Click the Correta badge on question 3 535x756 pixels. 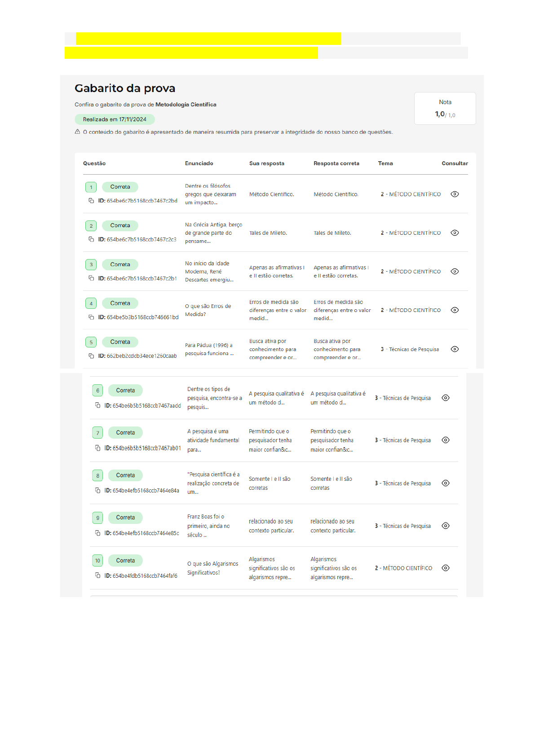(x=120, y=264)
